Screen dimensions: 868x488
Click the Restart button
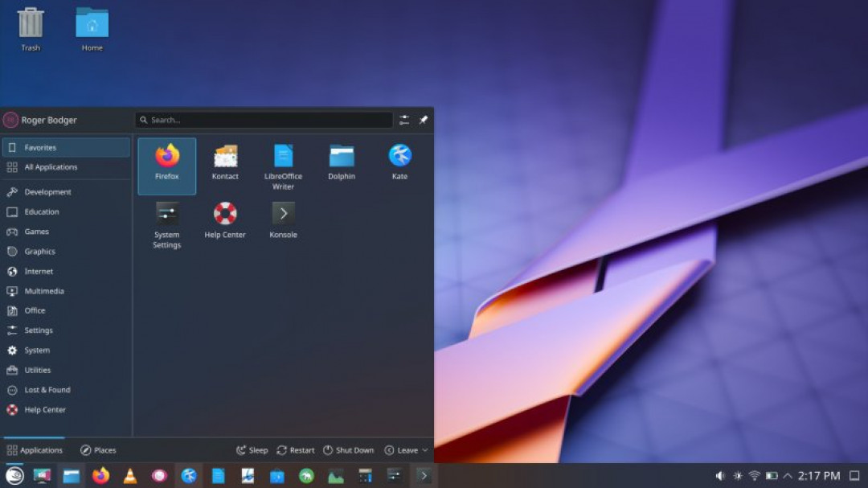pos(296,450)
